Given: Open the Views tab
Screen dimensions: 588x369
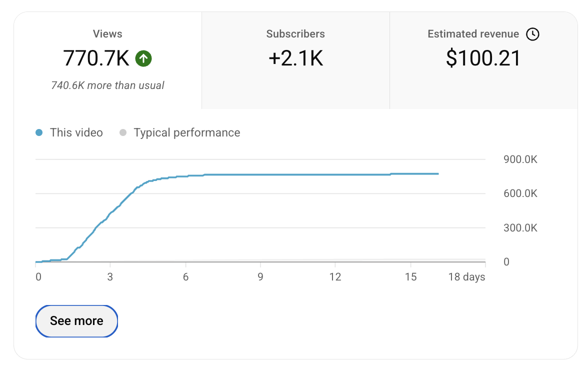Looking at the screenshot, I should [x=107, y=60].
